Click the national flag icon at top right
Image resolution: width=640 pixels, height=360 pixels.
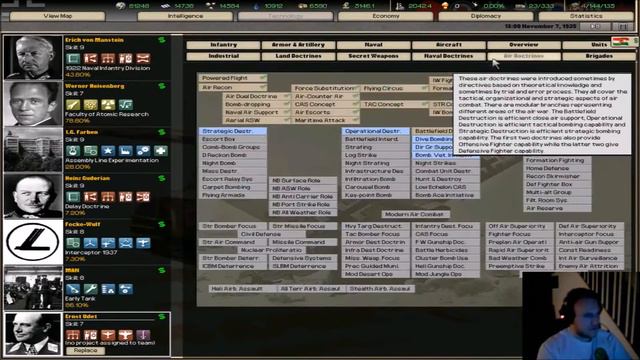621,42
